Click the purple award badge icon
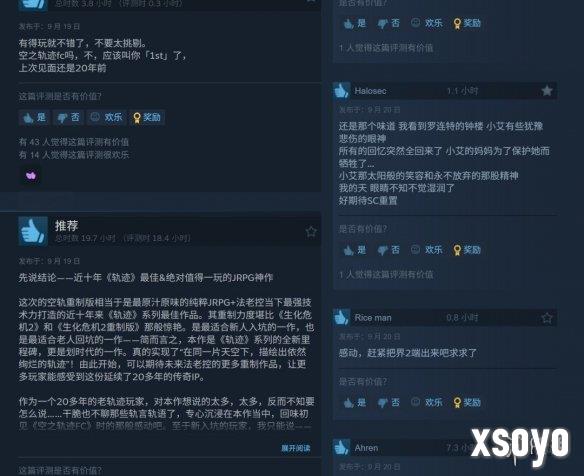584x476 pixels. coord(31,175)
